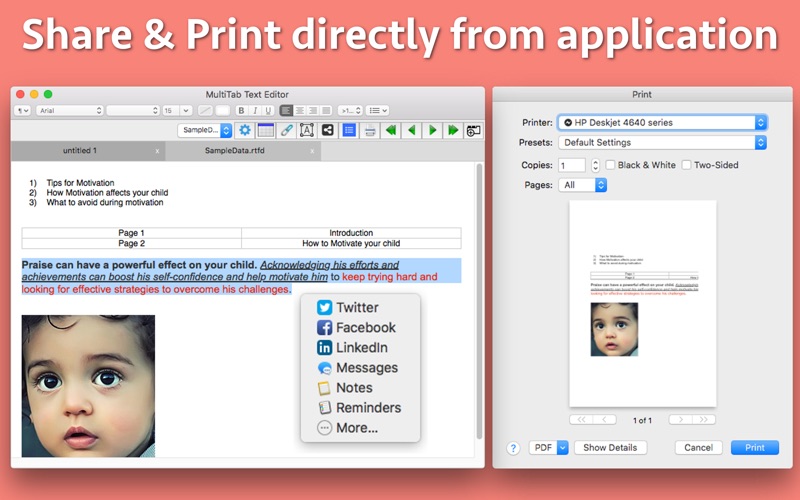Share to Notes in share menu
Screen dimensions: 800x500
[345, 388]
